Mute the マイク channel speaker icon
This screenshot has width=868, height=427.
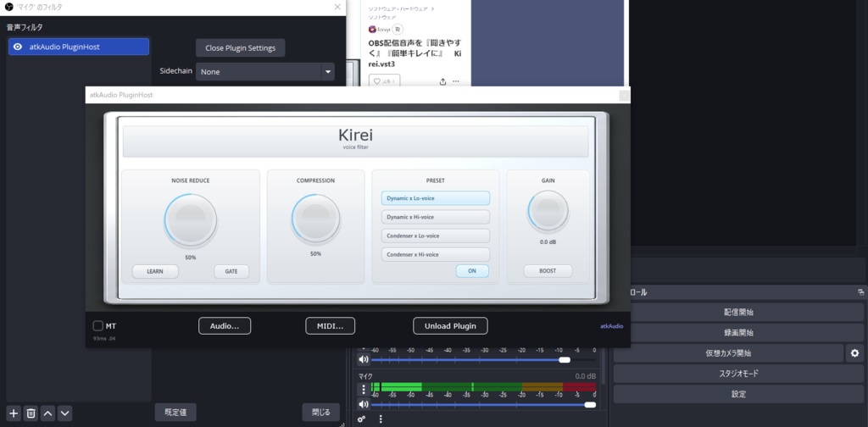(363, 404)
